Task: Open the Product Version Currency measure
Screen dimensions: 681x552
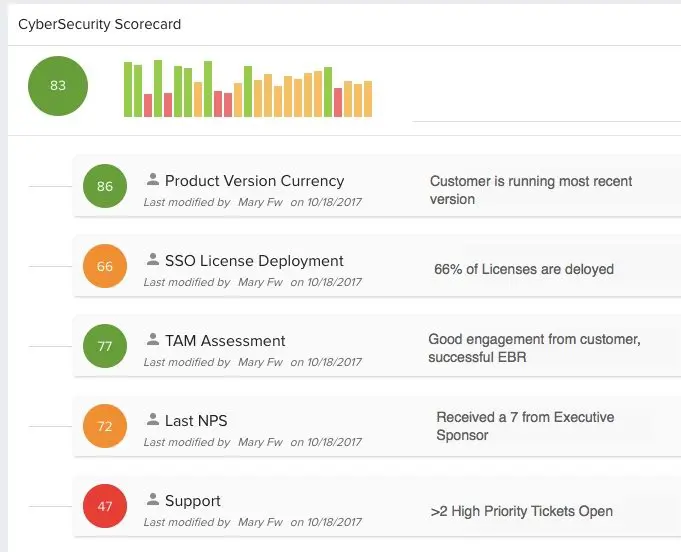Action: (254, 181)
